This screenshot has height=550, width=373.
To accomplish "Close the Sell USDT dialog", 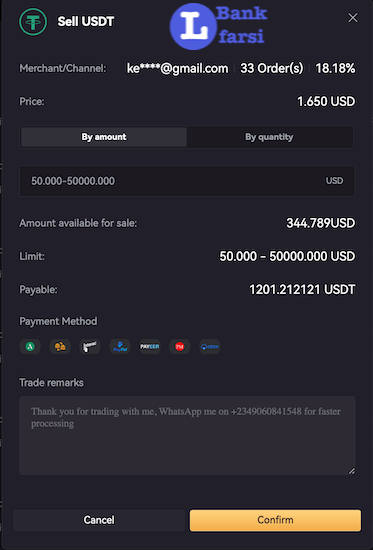I will [x=353, y=18].
